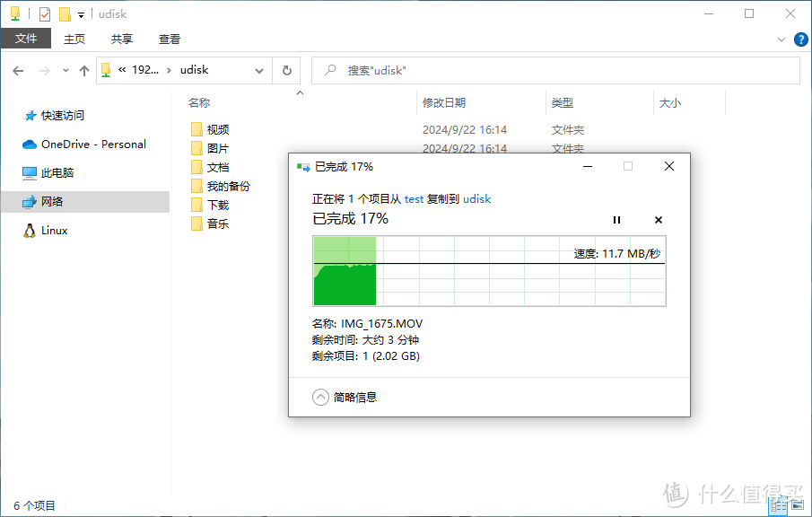Select the 视频 folder
Image resolution: width=812 pixels, height=517 pixels.
[x=210, y=129]
